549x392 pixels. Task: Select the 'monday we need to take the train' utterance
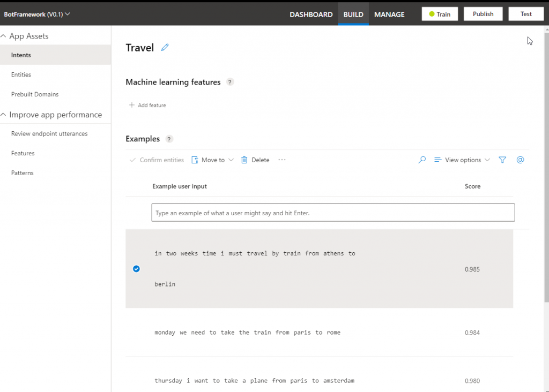(320, 333)
